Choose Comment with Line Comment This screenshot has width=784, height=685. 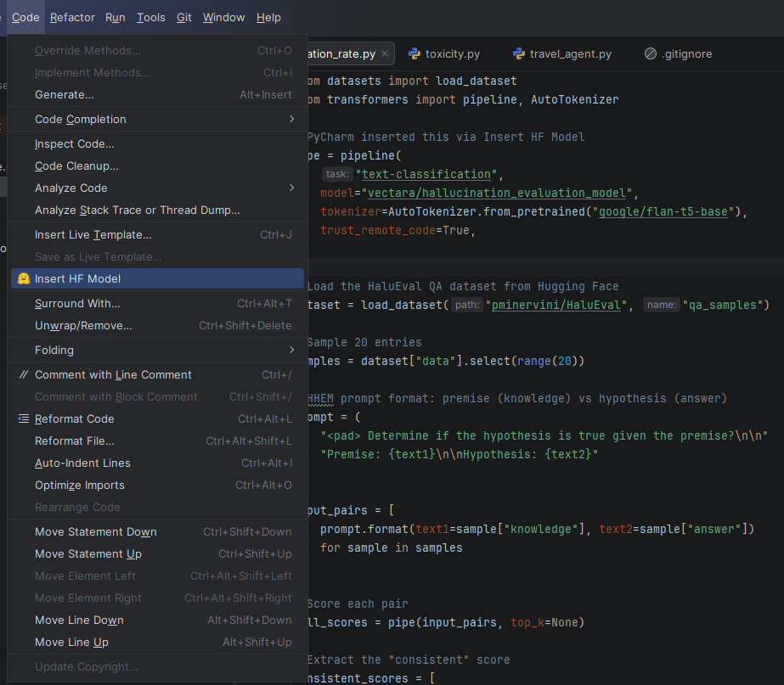pyautogui.click(x=157, y=374)
